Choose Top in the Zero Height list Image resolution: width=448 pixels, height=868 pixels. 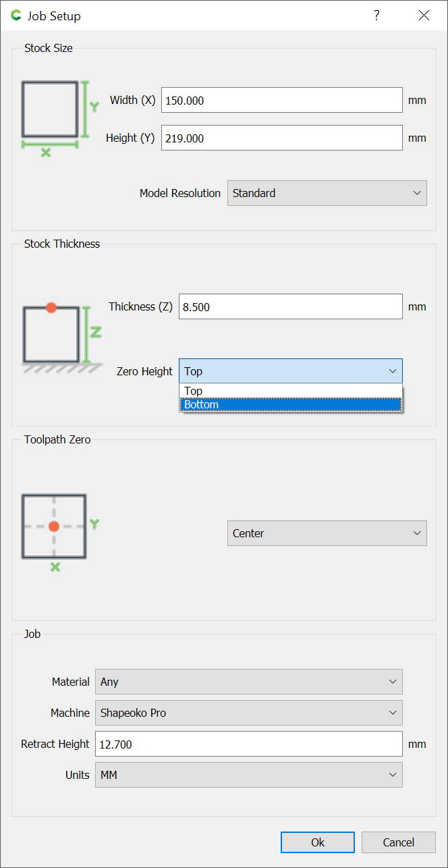pyautogui.click(x=291, y=391)
